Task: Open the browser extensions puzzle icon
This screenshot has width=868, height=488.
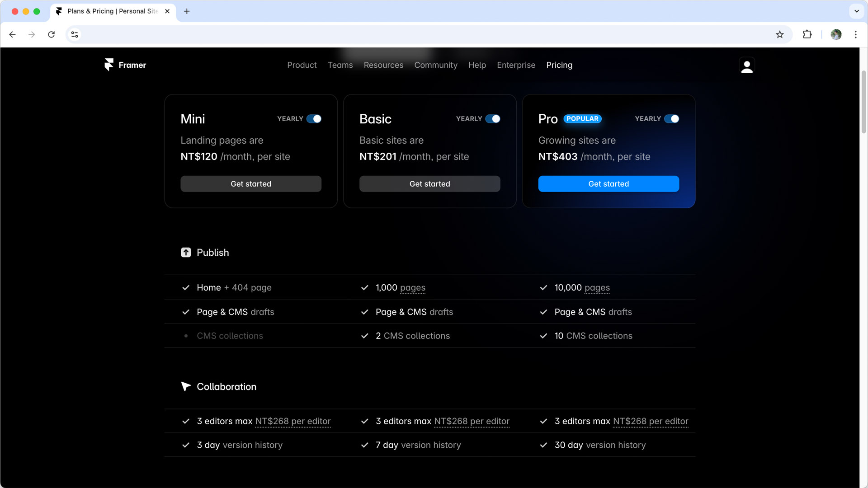Action: pyautogui.click(x=807, y=34)
